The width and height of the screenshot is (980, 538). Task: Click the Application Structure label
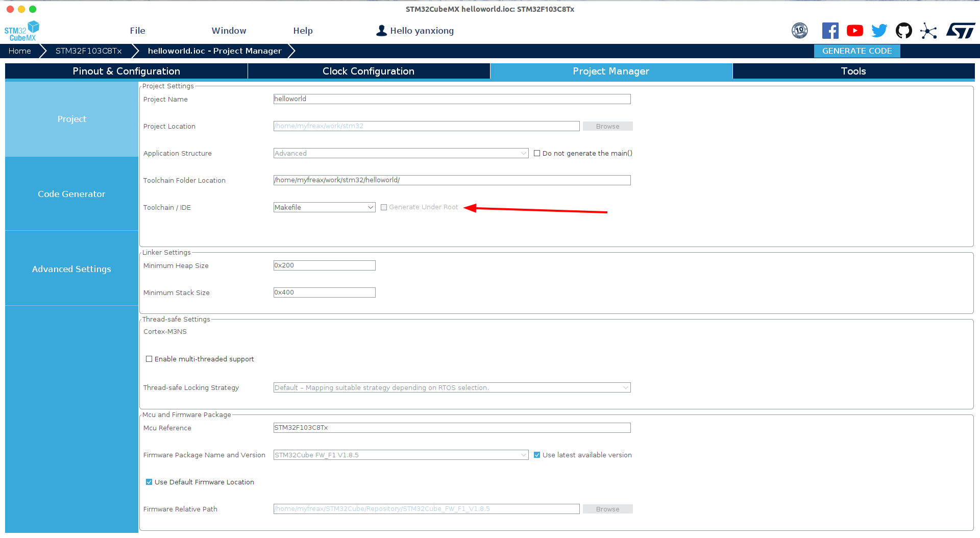[x=177, y=153]
